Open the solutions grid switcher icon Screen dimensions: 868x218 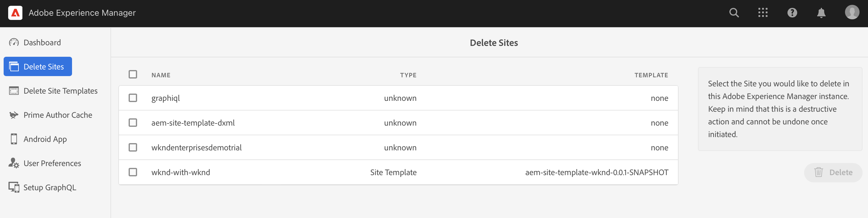coord(763,13)
